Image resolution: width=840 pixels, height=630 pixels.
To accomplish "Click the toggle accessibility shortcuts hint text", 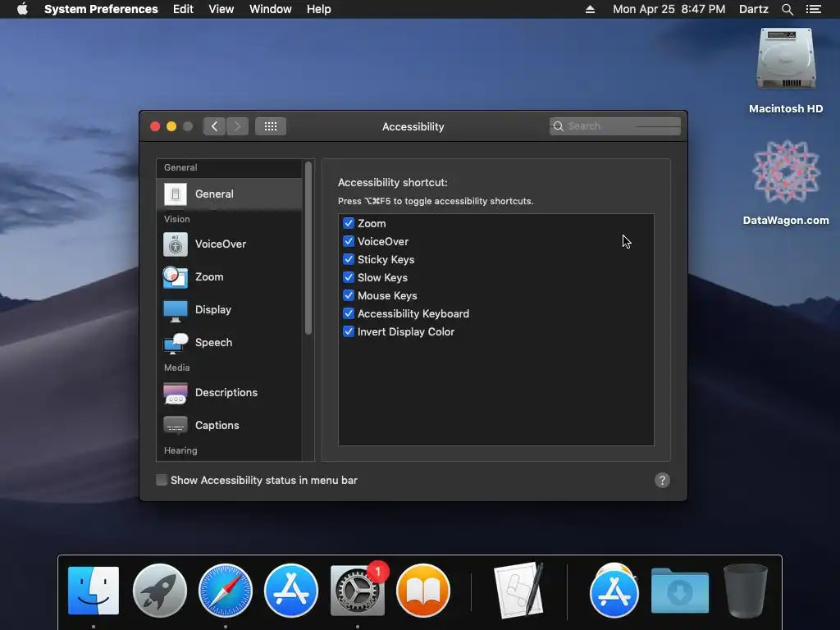I will [436, 202].
